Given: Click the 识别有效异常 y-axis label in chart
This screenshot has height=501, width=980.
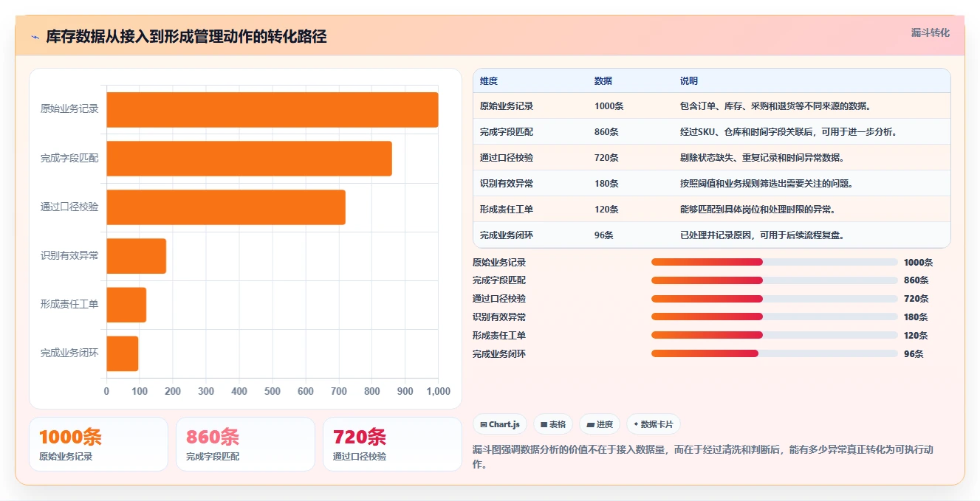Looking at the screenshot, I should click(x=69, y=255).
